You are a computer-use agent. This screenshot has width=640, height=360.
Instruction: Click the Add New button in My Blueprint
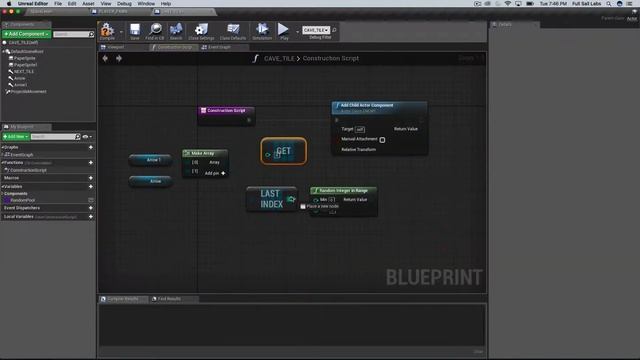tap(16, 137)
